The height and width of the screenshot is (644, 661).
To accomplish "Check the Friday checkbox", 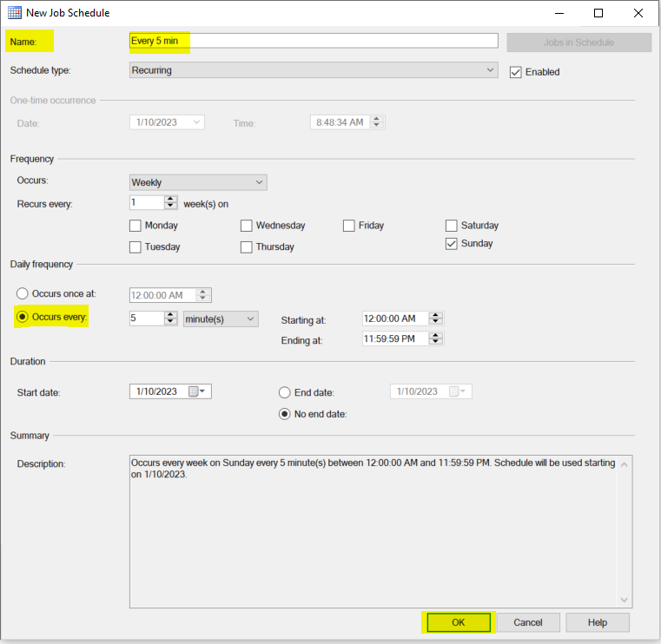I will [349, 226].
